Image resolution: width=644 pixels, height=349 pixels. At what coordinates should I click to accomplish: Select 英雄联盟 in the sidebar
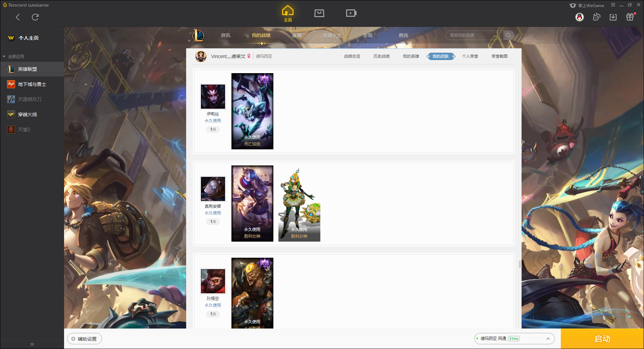pos(32,69)
